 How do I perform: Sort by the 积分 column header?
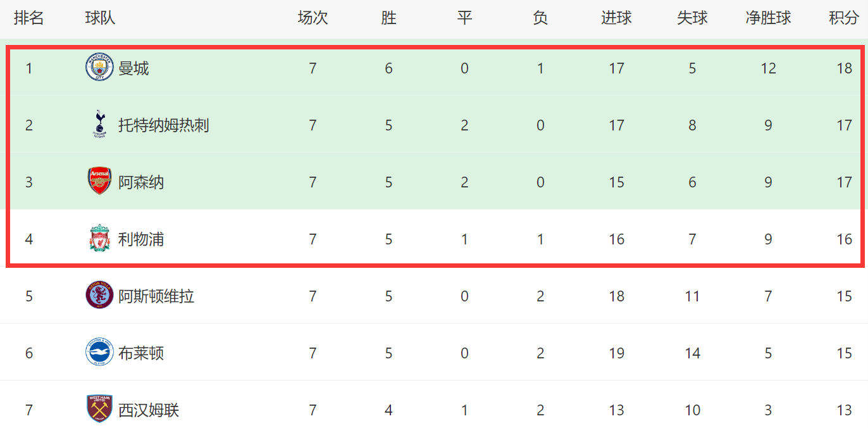844,18
